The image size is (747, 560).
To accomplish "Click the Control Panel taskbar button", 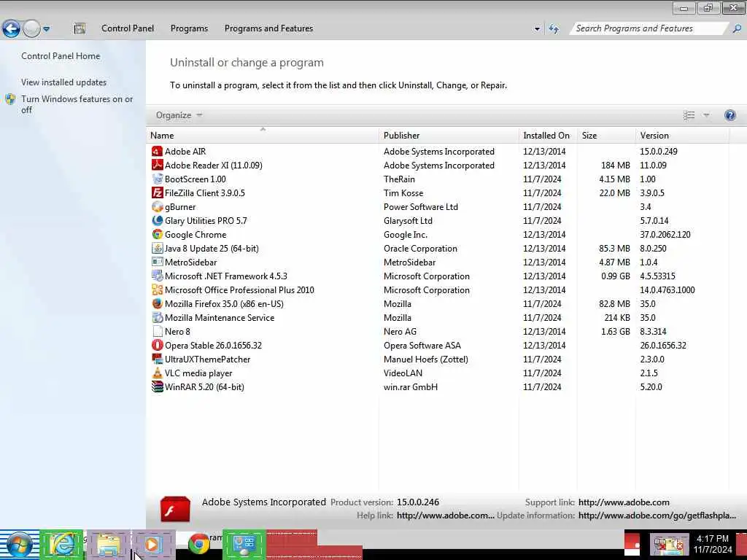I will click(244, 544).
